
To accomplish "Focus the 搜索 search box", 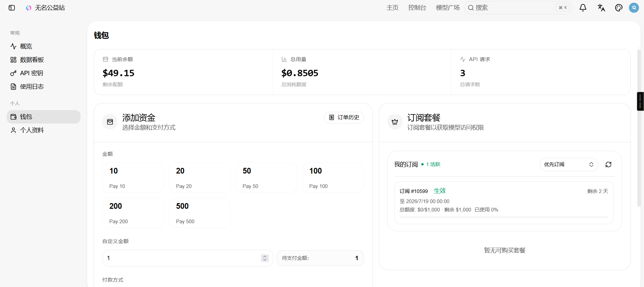I will pyautogui.click(x=518, y=8).
